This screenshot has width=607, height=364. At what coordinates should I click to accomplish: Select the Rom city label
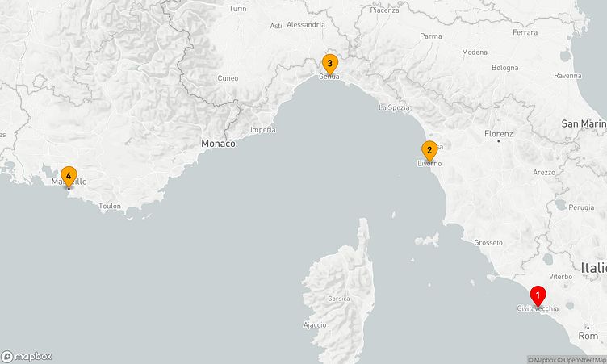coord(588,336)
